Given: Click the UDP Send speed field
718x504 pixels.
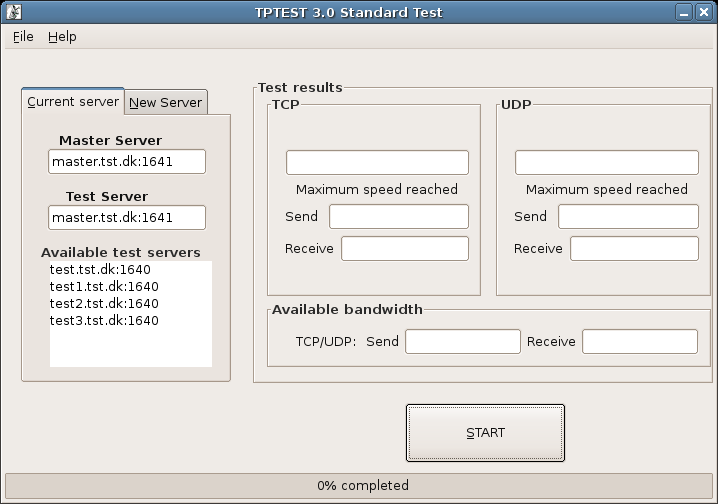Looking at the screenshot, I should tap(628, 217).
